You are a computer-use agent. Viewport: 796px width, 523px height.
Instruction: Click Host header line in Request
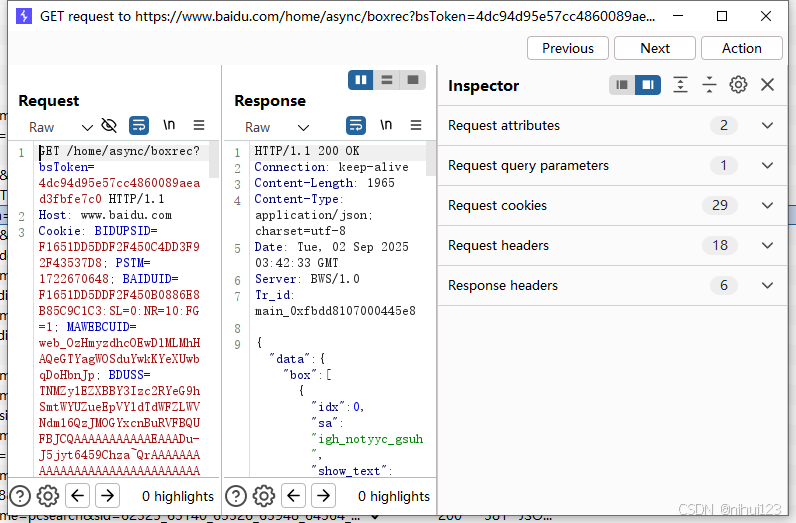105,215
